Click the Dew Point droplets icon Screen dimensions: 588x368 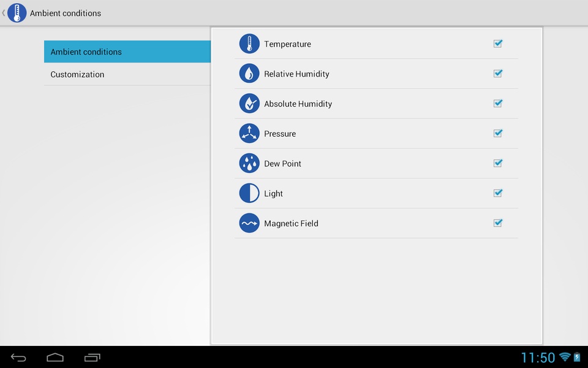[249, 163]
